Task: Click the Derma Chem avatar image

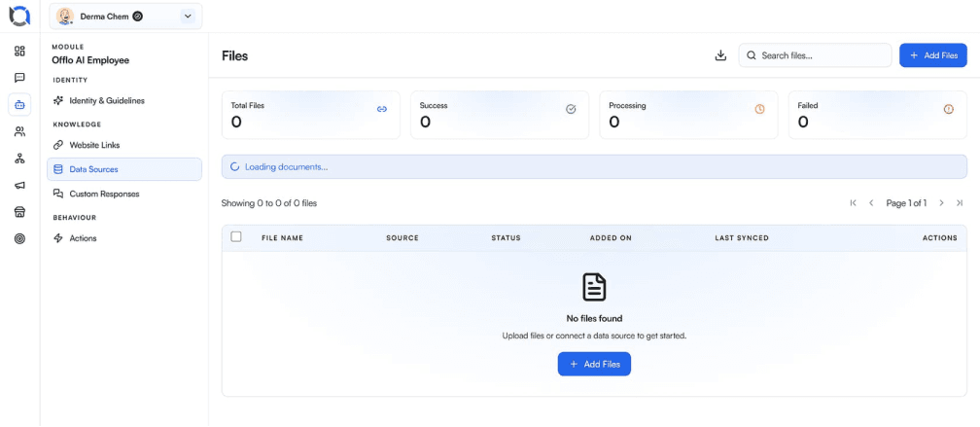Action: pyautogui.click(x=65, y=17)
